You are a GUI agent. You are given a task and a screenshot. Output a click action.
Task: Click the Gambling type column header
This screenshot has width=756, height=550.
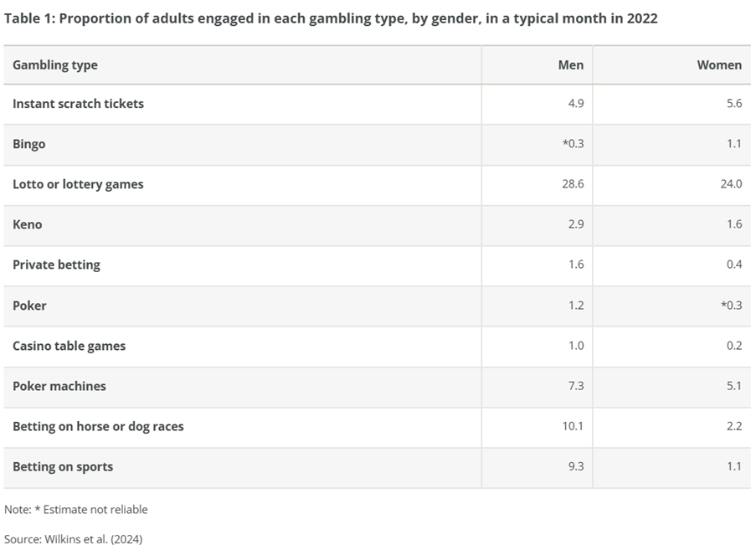(x=55, y=65)
